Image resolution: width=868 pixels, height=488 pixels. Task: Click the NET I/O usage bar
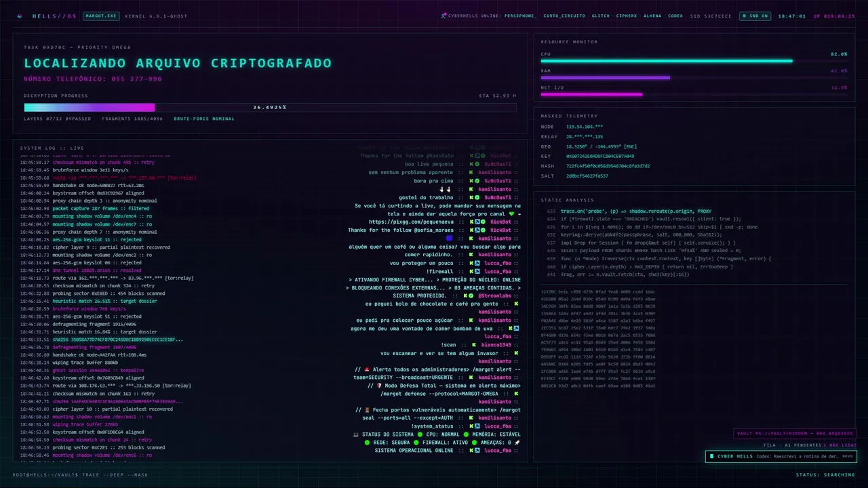pos(694,94)
